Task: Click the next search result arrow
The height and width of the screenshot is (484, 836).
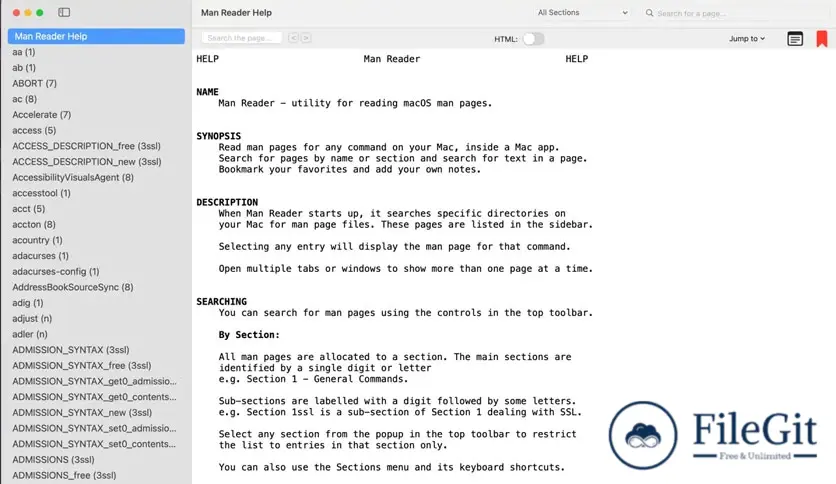Action: (306, 38)
